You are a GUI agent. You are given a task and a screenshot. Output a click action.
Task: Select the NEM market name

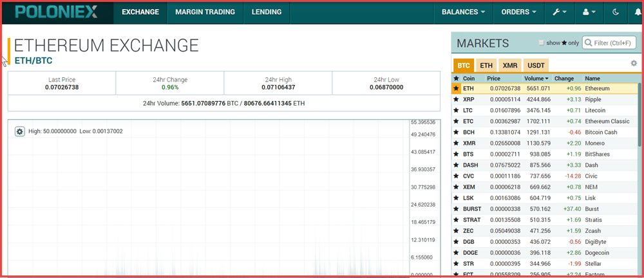tap(591, 187)
